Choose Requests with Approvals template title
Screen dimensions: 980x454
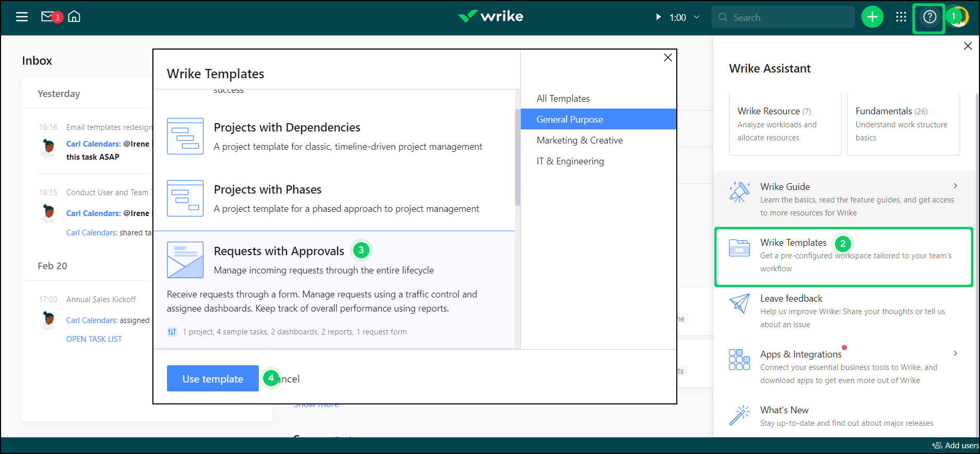pos(279,252)
